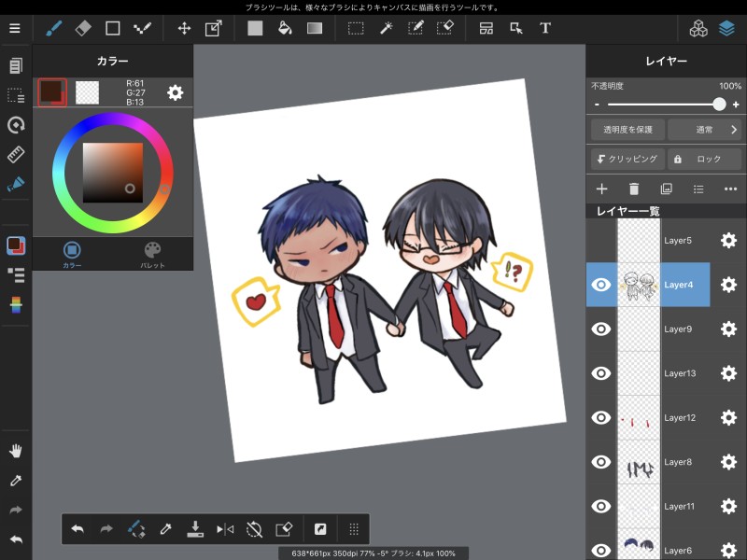
Task: Open the rainbow palette sidebar icon
Action: [16, 305]
